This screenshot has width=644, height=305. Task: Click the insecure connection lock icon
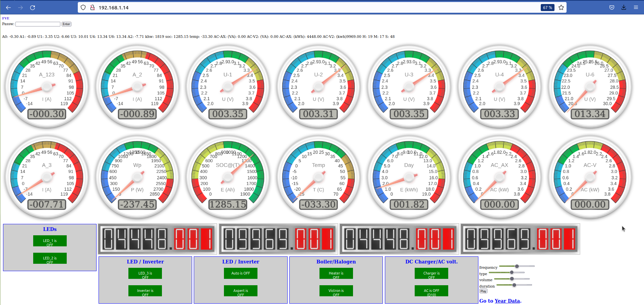coord(92,7)
